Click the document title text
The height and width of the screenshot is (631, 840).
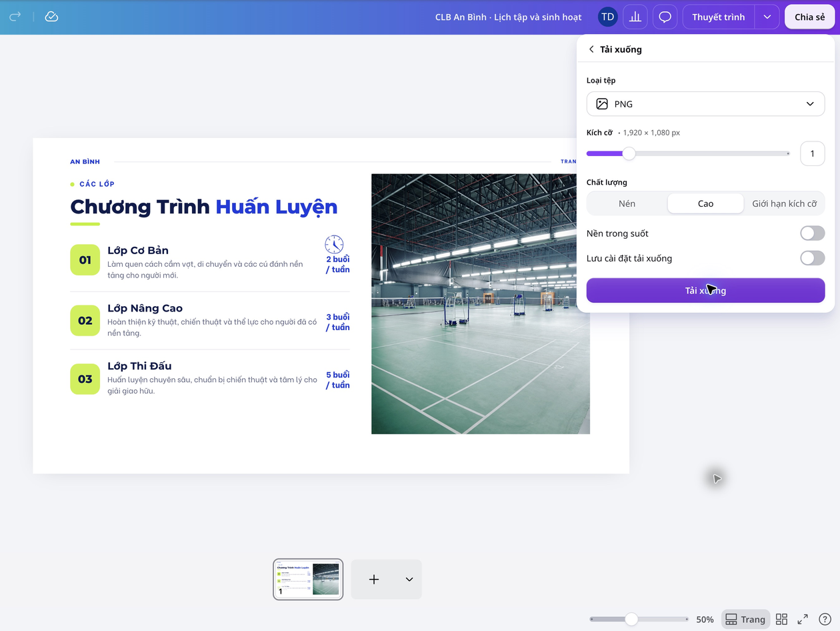pyautogui.click(x=508, y=17)
